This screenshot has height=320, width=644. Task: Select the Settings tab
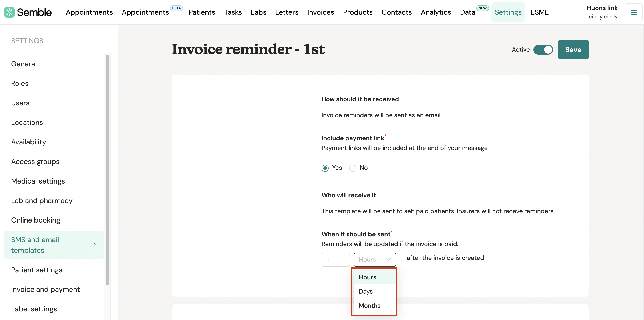pyautogui.click(x=508, y=12)
